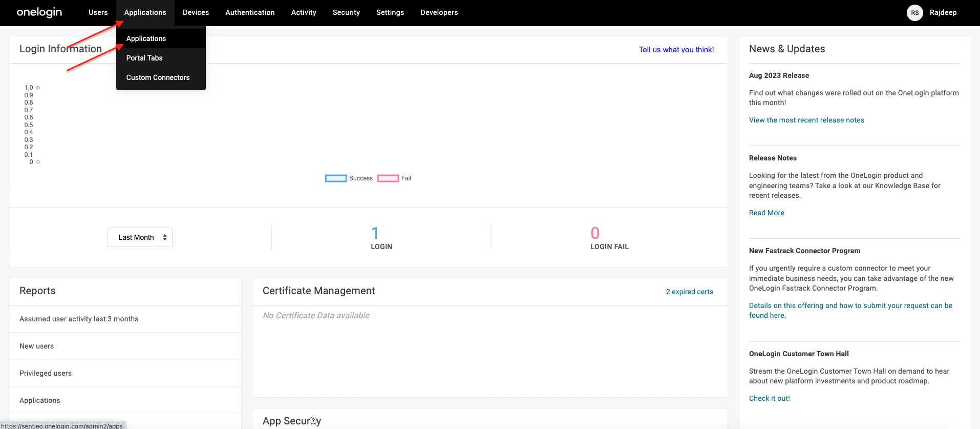Open the 2 expired certs link
Screen dimensions: 980x429
tap(689, 292)
